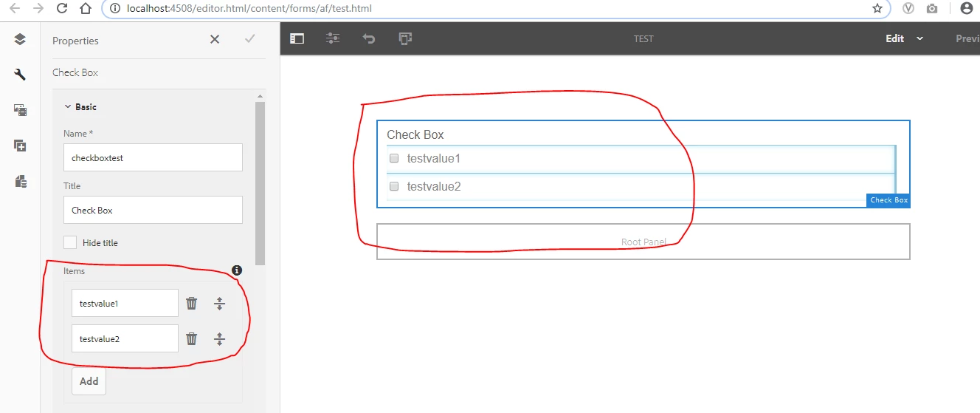Open the Edit mode dropdown chevron

click(919, 38)
